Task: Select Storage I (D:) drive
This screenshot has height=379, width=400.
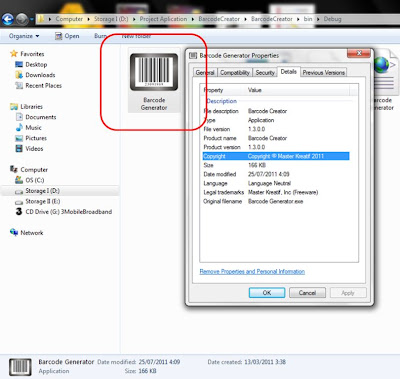Action: pos(42,191)
